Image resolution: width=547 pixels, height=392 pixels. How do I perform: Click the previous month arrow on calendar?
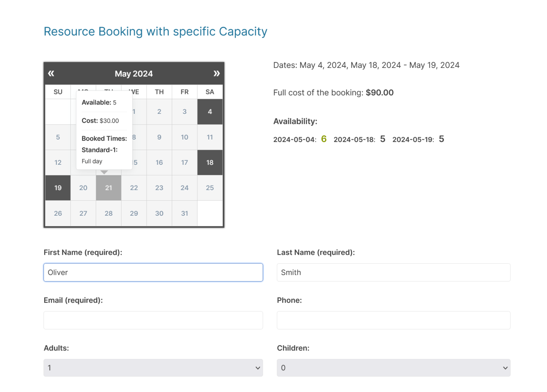51,73
